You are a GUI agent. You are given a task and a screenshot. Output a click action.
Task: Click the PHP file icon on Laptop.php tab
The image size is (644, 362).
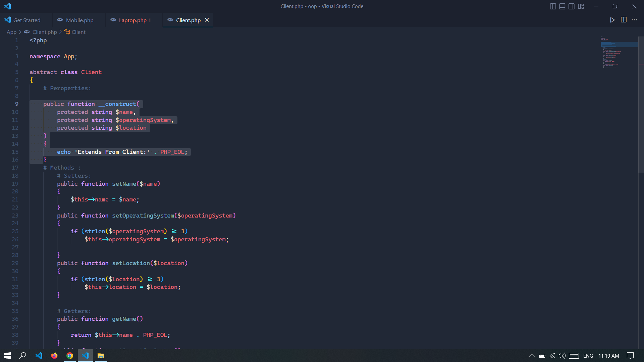[x=113, y=20]
